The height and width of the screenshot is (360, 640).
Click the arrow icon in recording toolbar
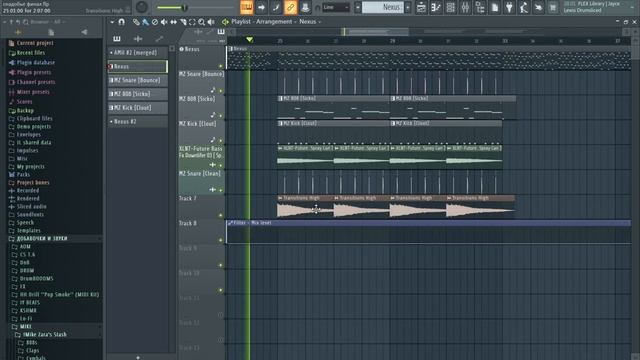click(x=261, y=7)
